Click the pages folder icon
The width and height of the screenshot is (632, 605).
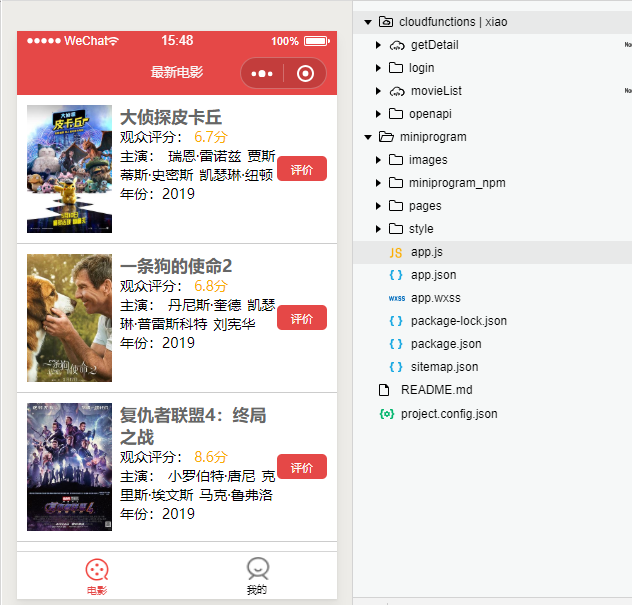click(x=396, y=206)
